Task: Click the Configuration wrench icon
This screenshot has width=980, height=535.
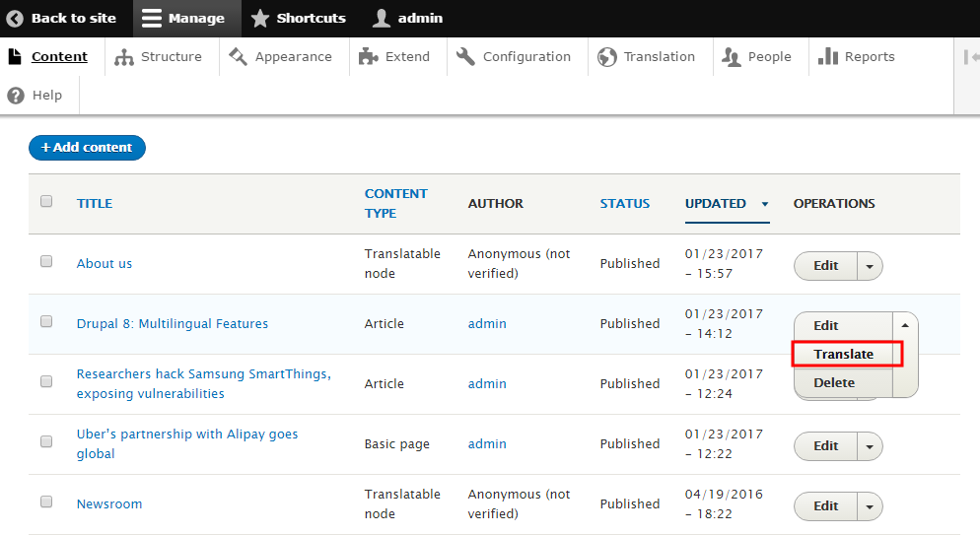Action: pos(465,57)
